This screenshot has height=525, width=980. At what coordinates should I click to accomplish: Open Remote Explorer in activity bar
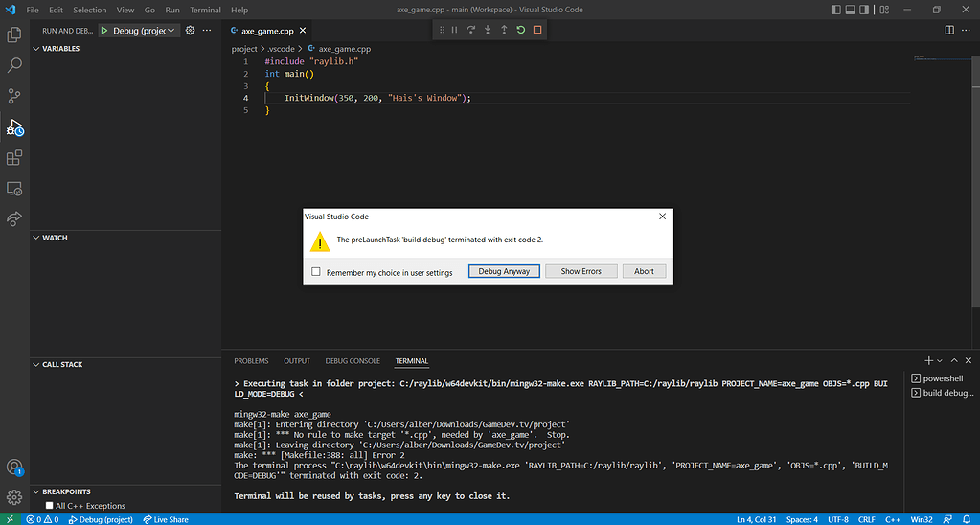coord(13,188)
